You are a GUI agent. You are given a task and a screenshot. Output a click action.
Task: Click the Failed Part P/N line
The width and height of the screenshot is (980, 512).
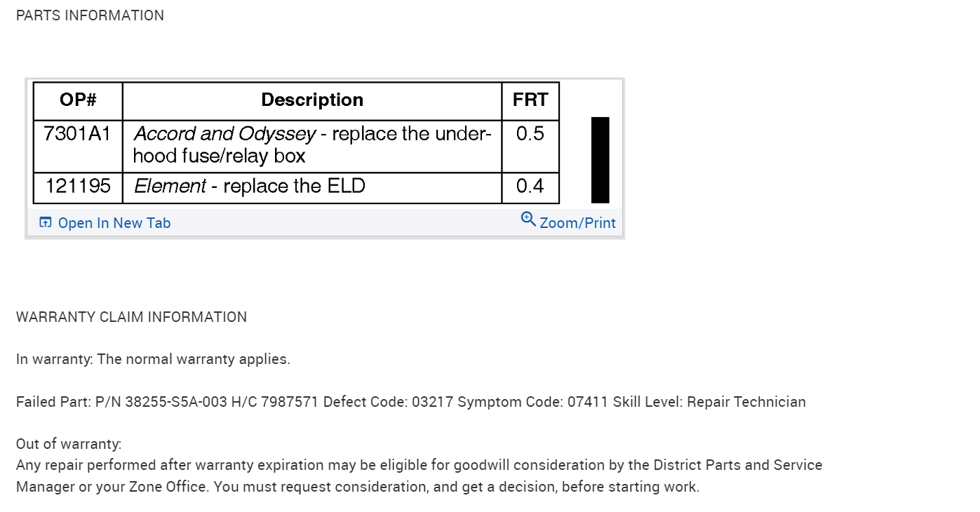pos(410,402)
